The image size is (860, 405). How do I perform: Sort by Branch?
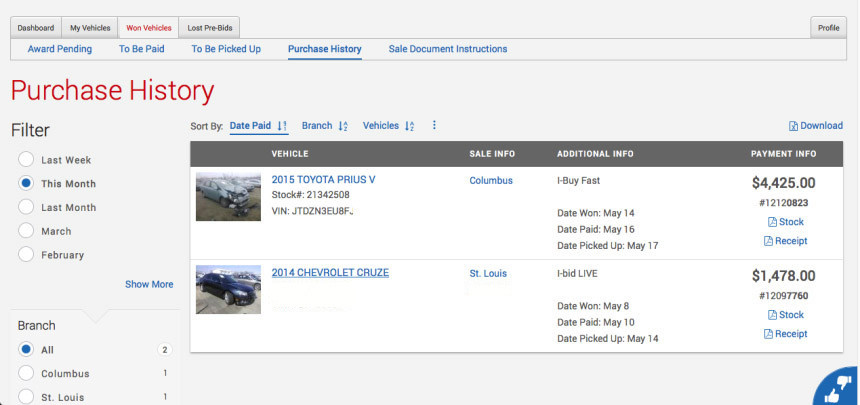coord(325,126)
